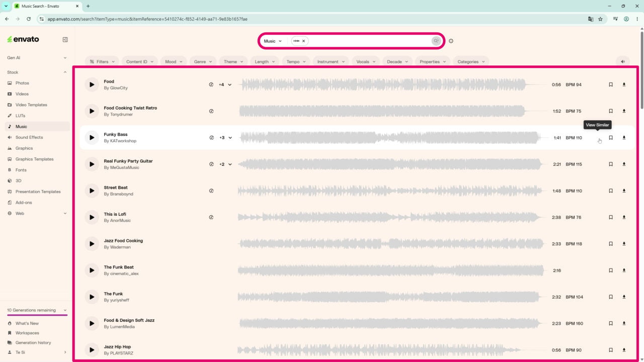Collapse the Envato sidebar panel
Image resolution: width=644 pixels, height=362 pixels.
click(x=65, y=39)
